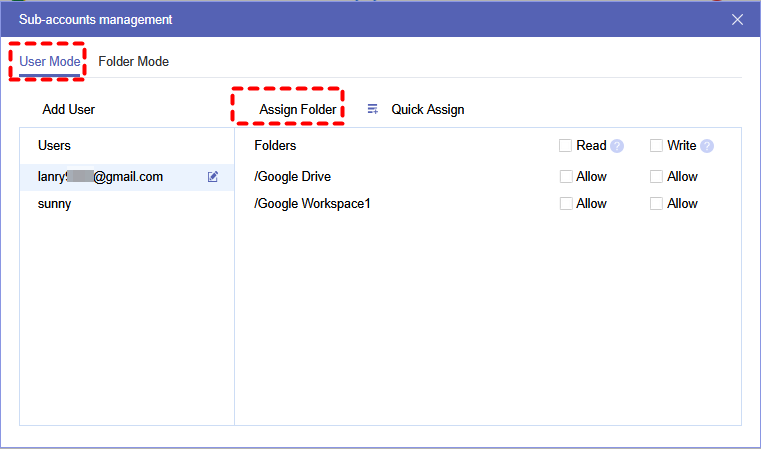The image size is (761, 449).
Task: Click the edit icon beside the gmail user
Action: 213,177
